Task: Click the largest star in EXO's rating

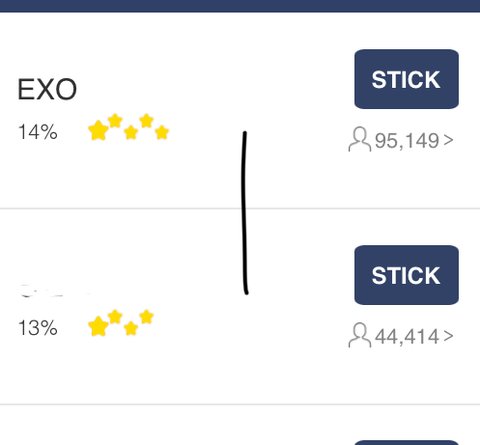Action: pos(98,130)
